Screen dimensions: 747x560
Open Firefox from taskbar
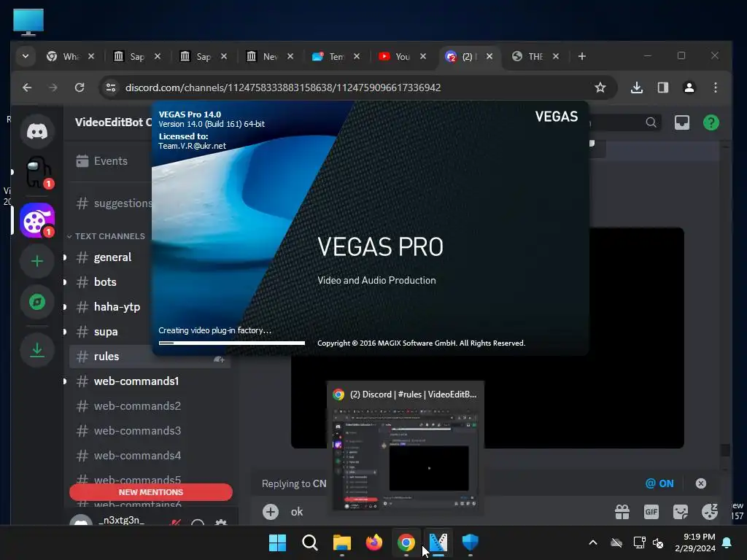pos(374,542)
